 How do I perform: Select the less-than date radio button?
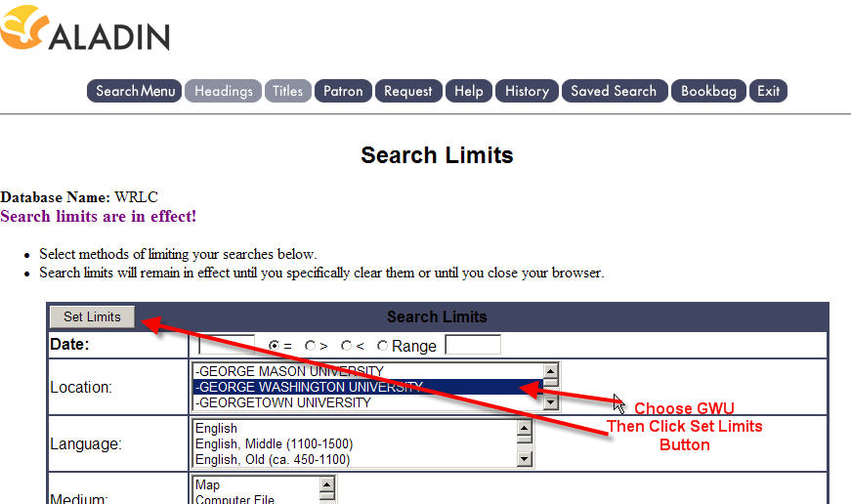(346, 346)
